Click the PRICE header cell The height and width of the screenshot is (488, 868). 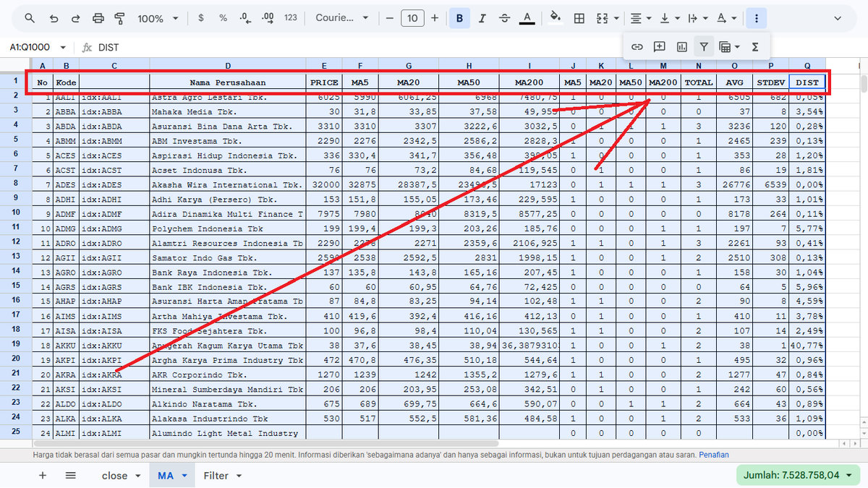click(x=324, y=82)
